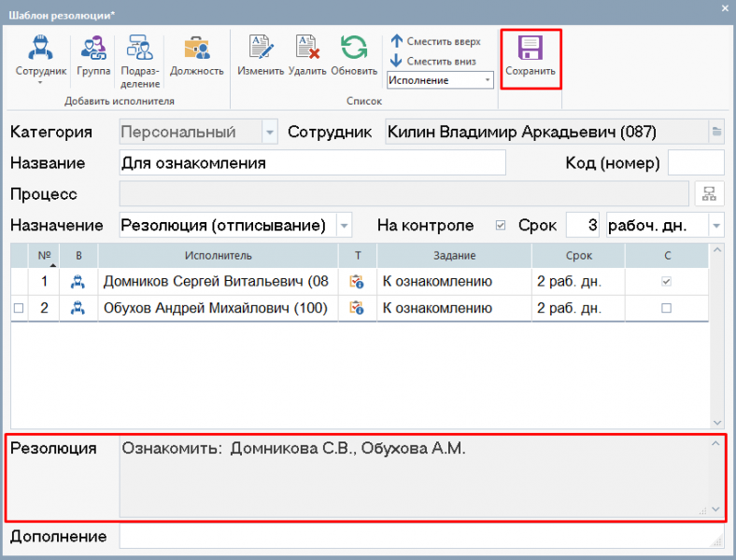Move item down with Сместить вниз
736x560 pixels.
(x=433, y=61)
